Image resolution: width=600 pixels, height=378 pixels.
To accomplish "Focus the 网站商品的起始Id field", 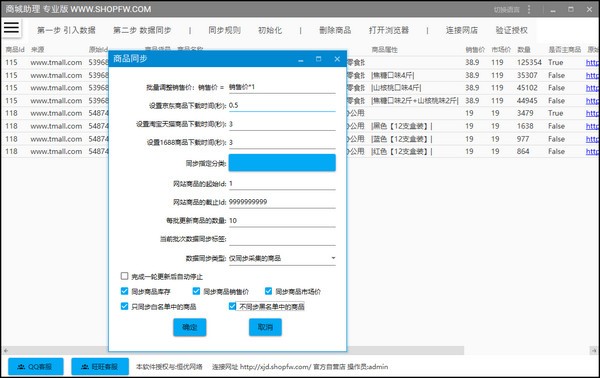I will 282,184.
